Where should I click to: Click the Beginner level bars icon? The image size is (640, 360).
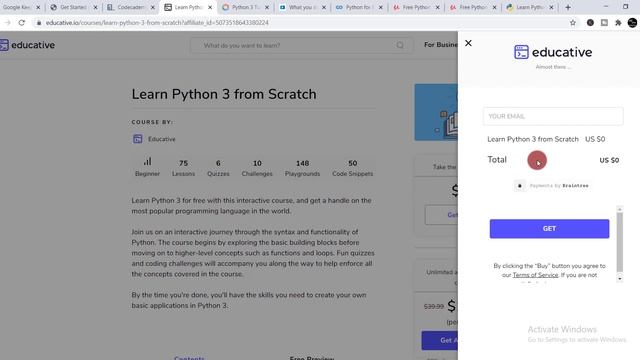pos(147,162)
